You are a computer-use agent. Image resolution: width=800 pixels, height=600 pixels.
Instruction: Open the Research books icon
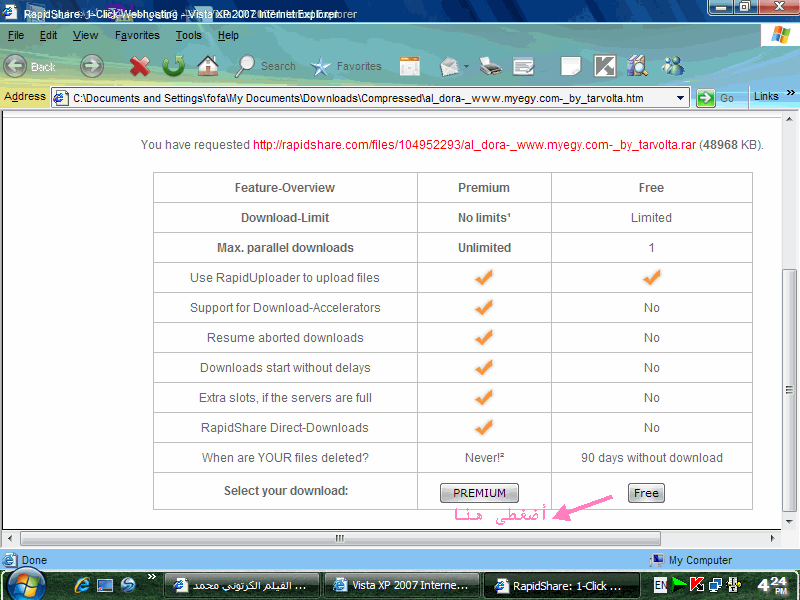coord(637,66)
